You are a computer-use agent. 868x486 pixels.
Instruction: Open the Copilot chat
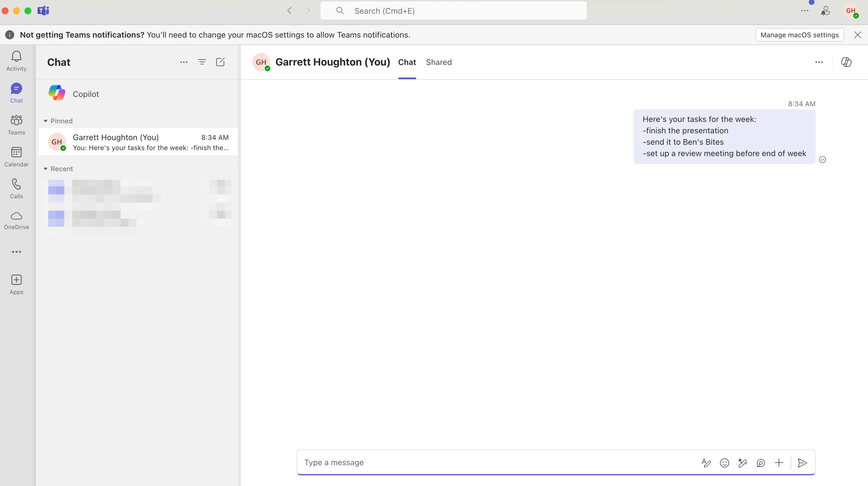pyautogui.click(x=86, y=94)
